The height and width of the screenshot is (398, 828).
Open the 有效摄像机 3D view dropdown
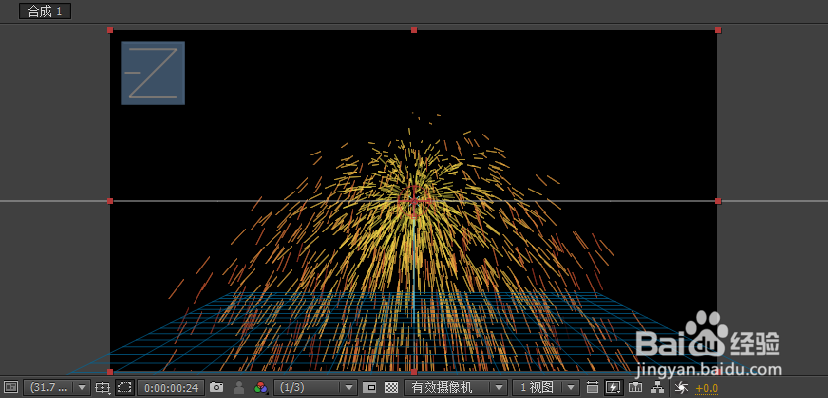tap(456, 388)
